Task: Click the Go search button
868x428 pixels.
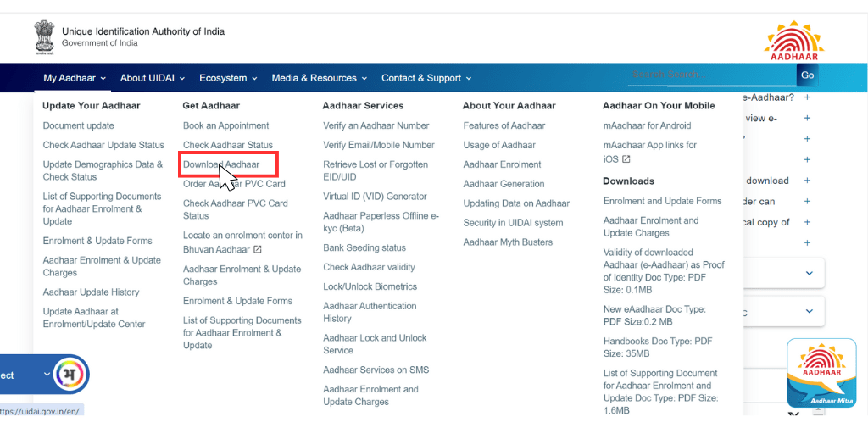Action: [807, 75]
